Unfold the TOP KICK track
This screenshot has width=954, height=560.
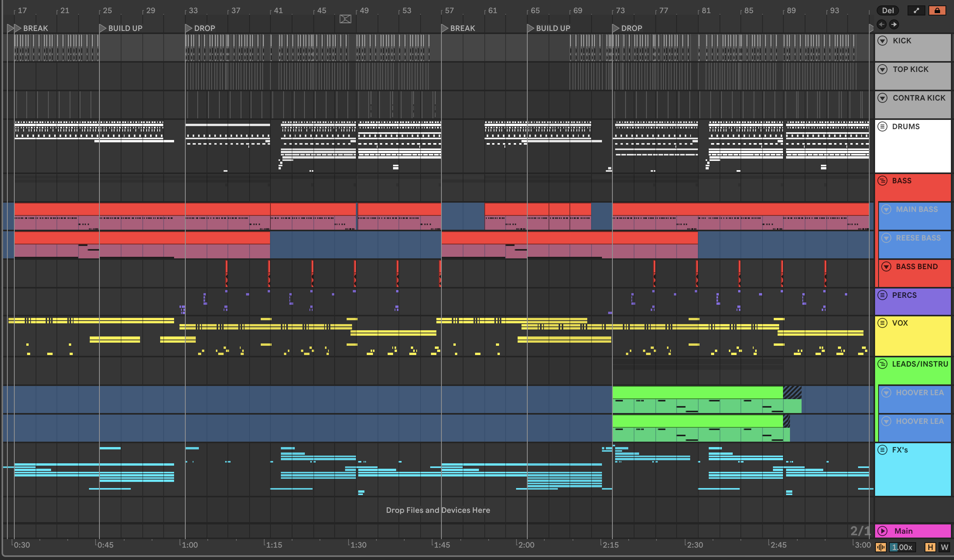(x=882, y=69)
